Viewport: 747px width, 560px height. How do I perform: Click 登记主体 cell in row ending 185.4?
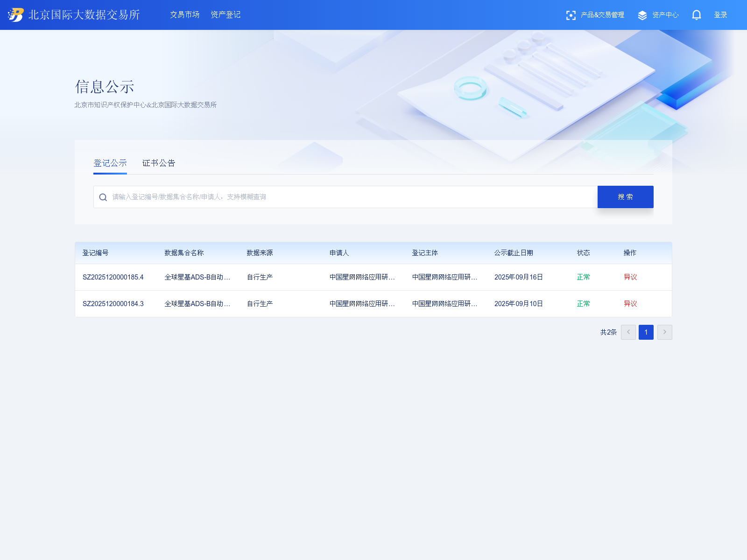[x=445, y=277]
